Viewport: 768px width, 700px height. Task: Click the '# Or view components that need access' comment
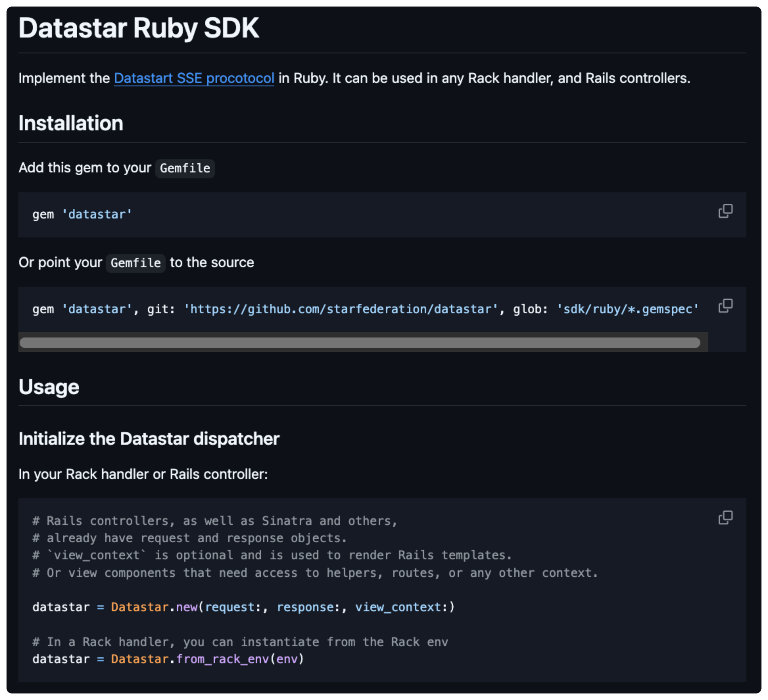(x=315, y=573)
